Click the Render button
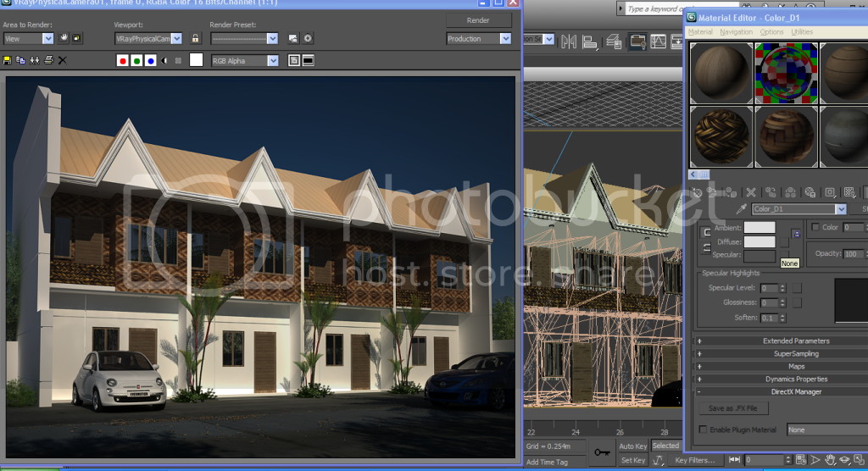The width and height of the screenshot is (868, 471). click(x=478, y=20)
